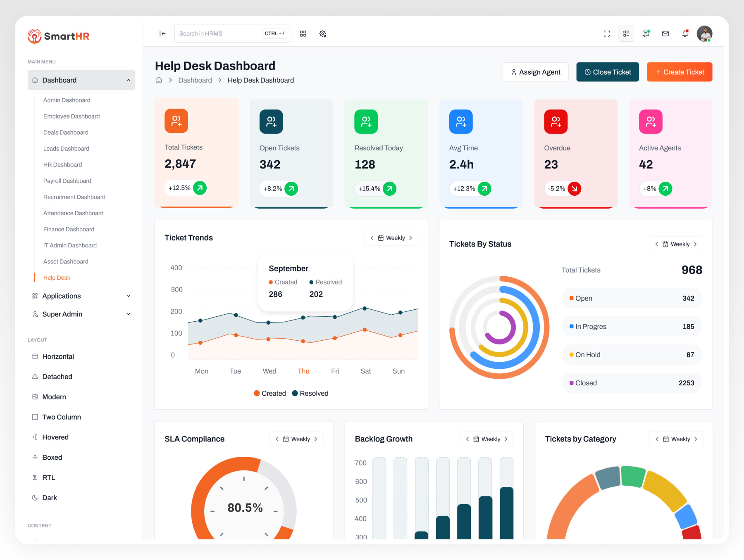Open the notifications bell icon
This screenshot has height=560, width=744.
(685, 34)
